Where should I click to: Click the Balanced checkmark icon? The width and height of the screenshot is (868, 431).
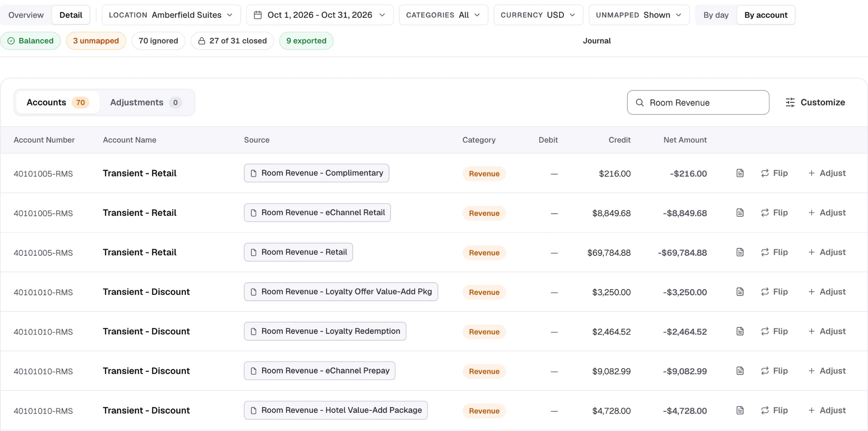click(x=11, y=41)
